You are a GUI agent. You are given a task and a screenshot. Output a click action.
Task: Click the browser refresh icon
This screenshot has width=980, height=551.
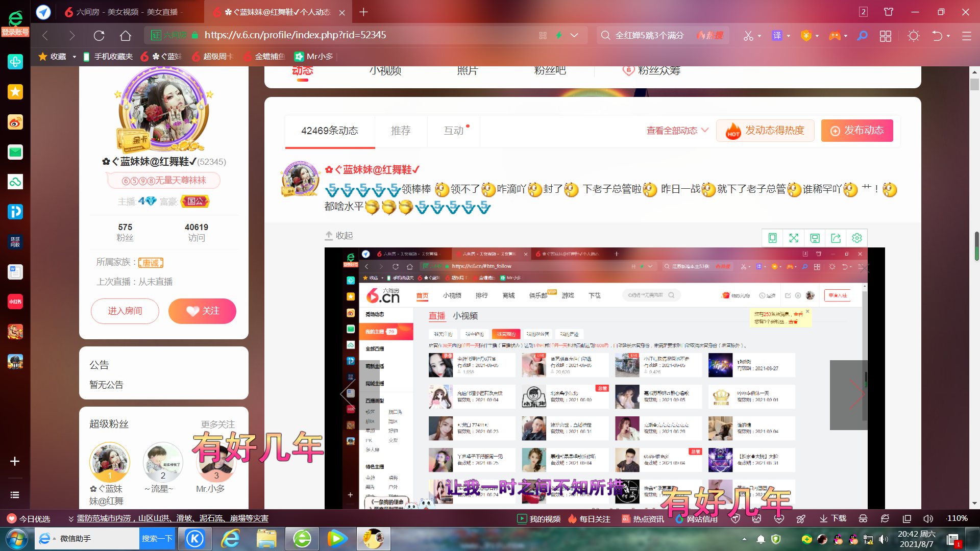tap(99, 35)
